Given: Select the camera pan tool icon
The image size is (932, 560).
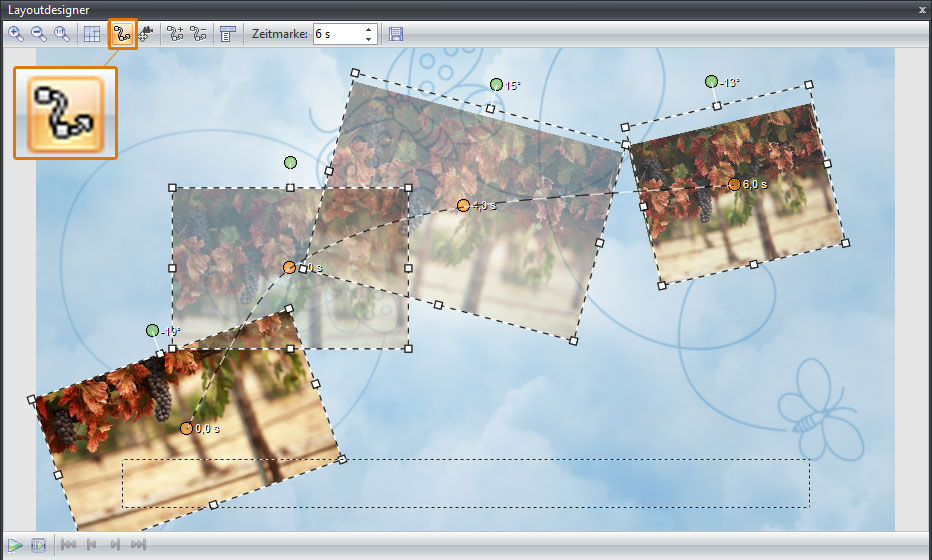Looking at the screenshot, I should [x=146, y=34].
